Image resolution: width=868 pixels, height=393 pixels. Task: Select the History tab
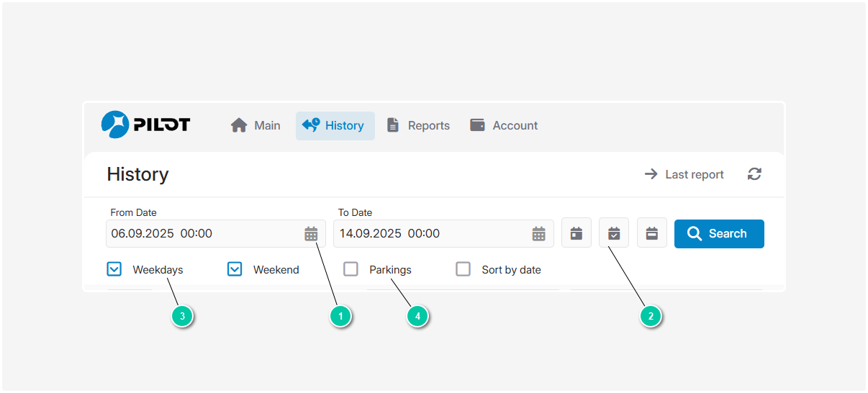335,125
